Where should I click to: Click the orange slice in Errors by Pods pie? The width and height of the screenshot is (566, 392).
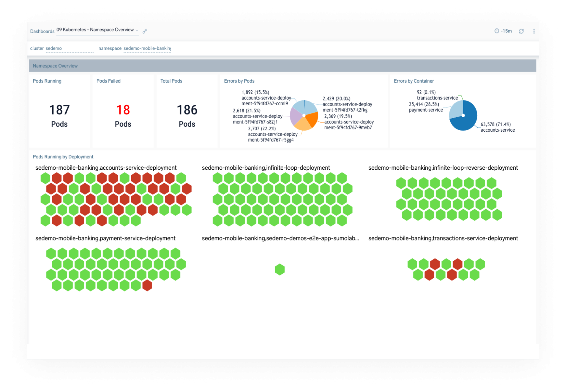pyautogui.click(x=312, y=120)
